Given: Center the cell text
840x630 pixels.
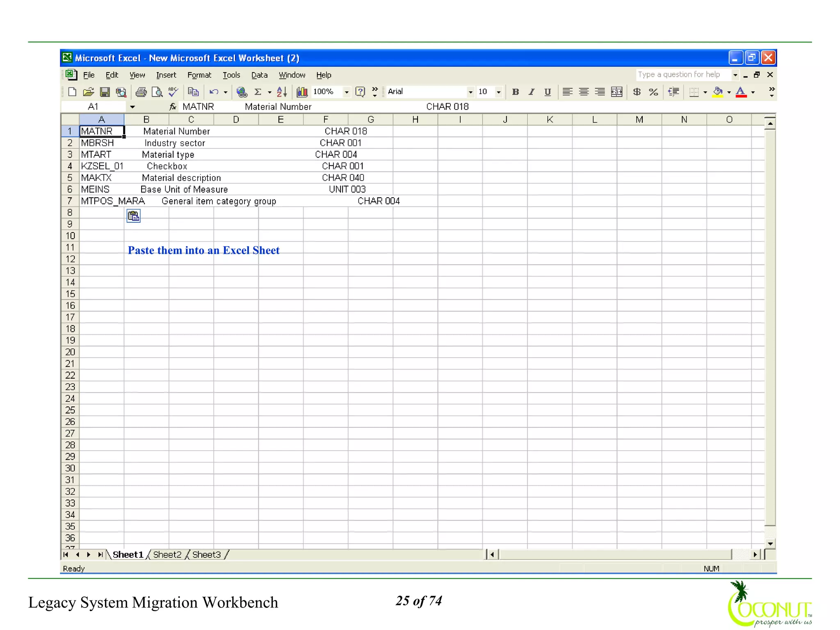Looking at the screenshot, I should tap(584, 92).
